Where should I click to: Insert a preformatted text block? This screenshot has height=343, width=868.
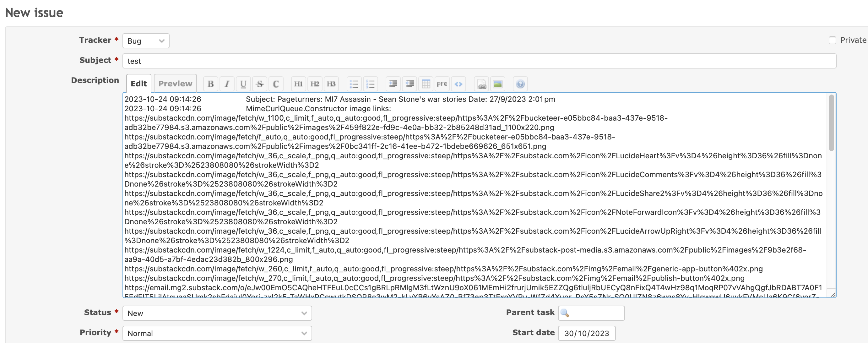pos(442,84)
